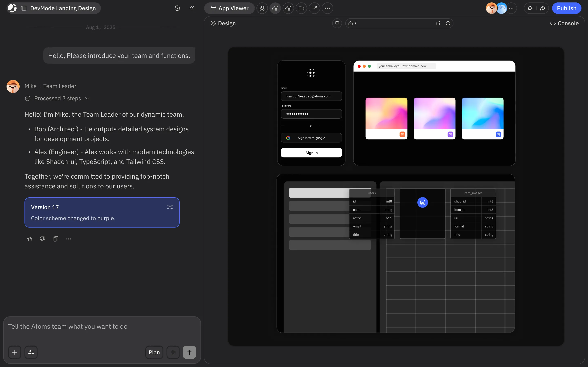
Task: Switch to the Console view
Action: (x=564, y=23)
